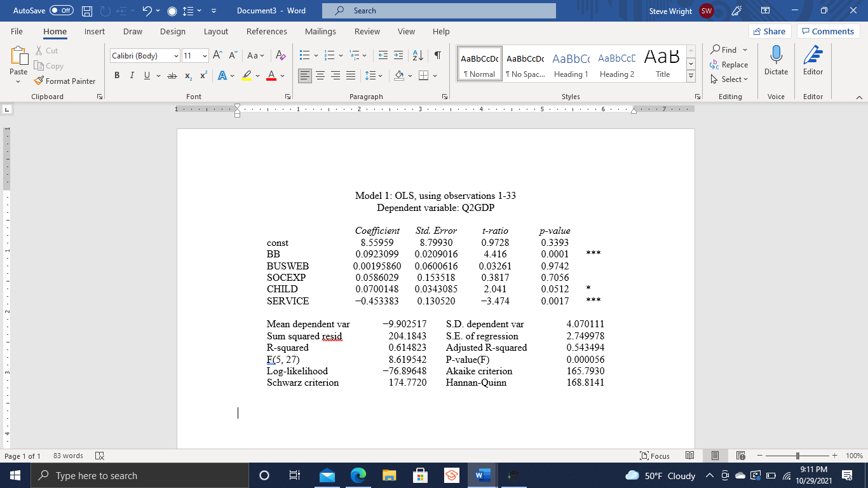Collapse the ribbon with the chevron
The image size is (868, 488).
tap(858, 97)
